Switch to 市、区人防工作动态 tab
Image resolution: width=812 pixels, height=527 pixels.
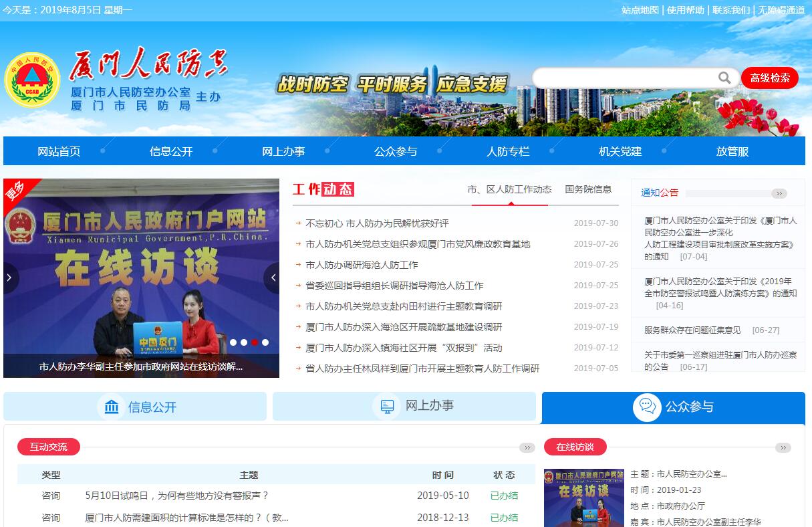click(509, 190)
